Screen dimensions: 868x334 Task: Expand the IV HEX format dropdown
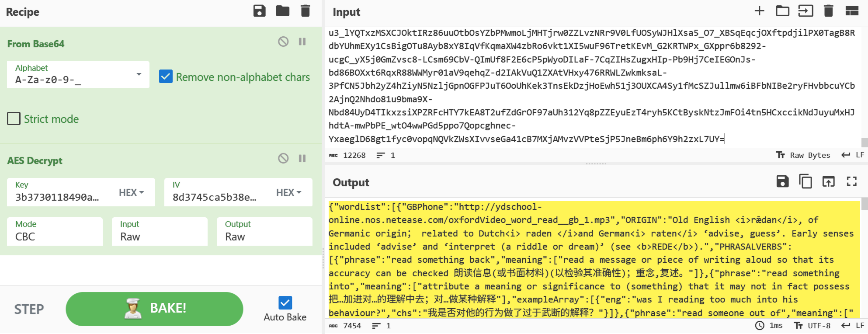pos(288,192)
